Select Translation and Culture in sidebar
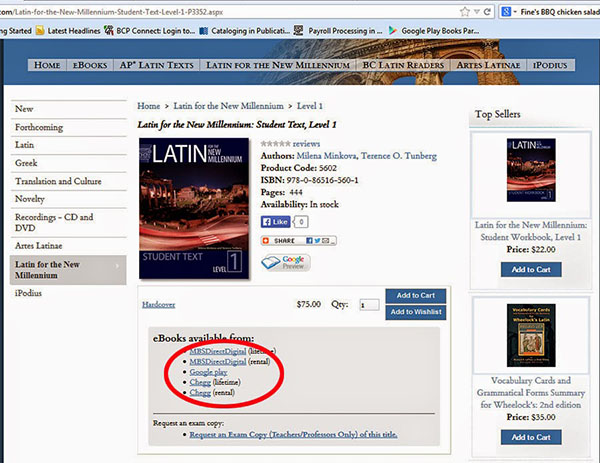Screen dimensions: 600x463 point(68,181)
